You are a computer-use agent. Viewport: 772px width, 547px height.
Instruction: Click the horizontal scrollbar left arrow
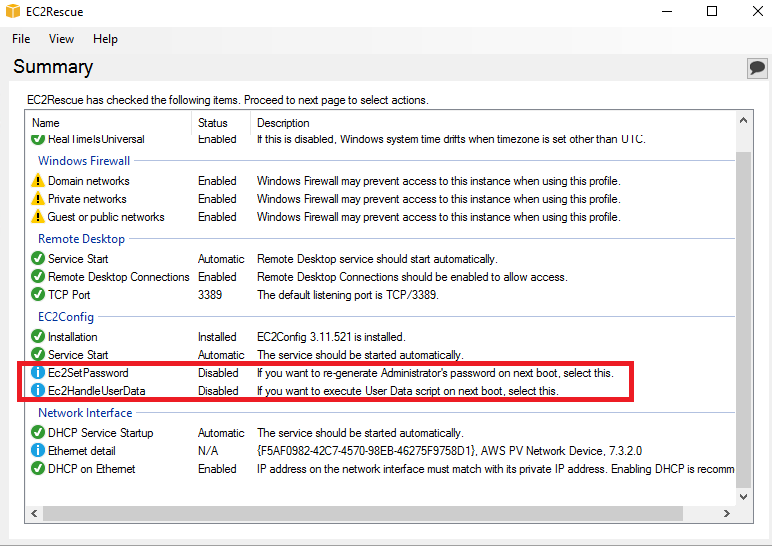click(34, 514)
